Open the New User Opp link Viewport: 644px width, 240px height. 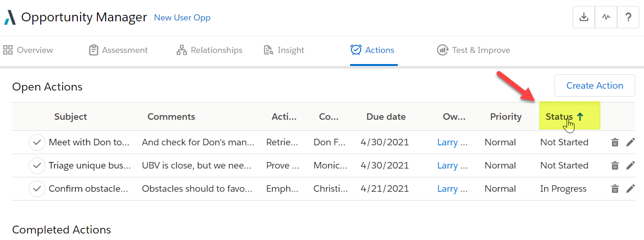(x=182, y=18)
